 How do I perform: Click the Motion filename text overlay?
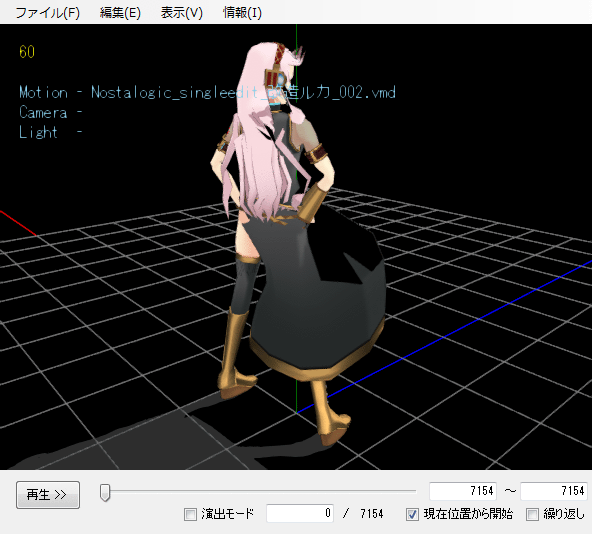click(207, 93)
